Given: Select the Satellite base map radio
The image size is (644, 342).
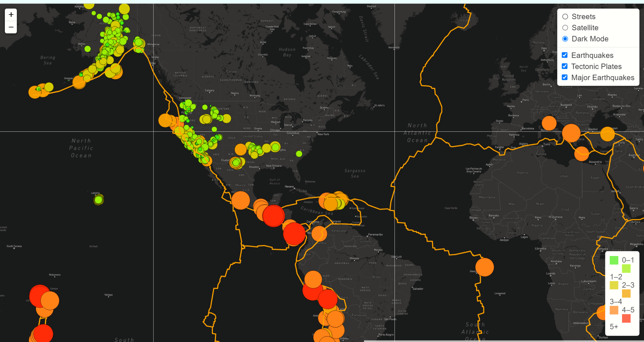Looking at the screenshot, I should (x=565, y=28).
